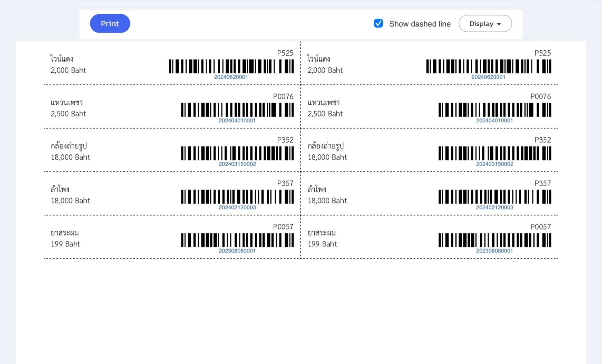Image resolution: width=602 pixels, height=364 pixels.
Task: Click barcode number 202402120003
Action: click(x=237, y=208)
